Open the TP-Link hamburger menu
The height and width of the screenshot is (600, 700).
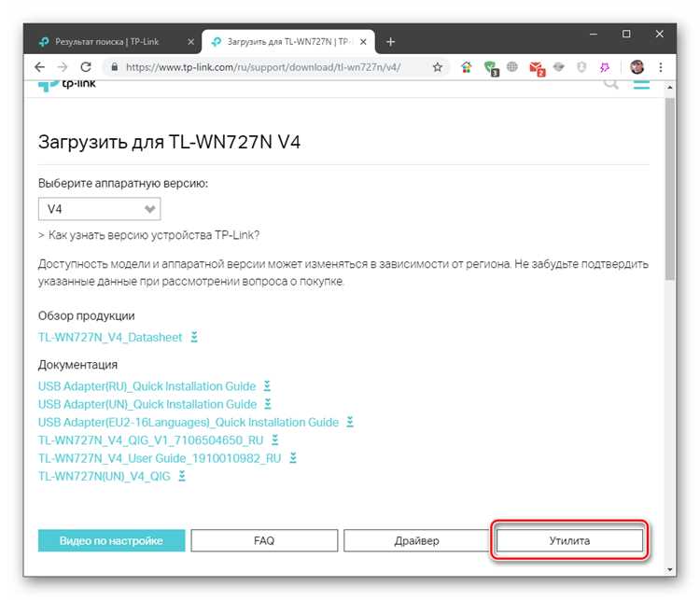(x=641, y=84)
